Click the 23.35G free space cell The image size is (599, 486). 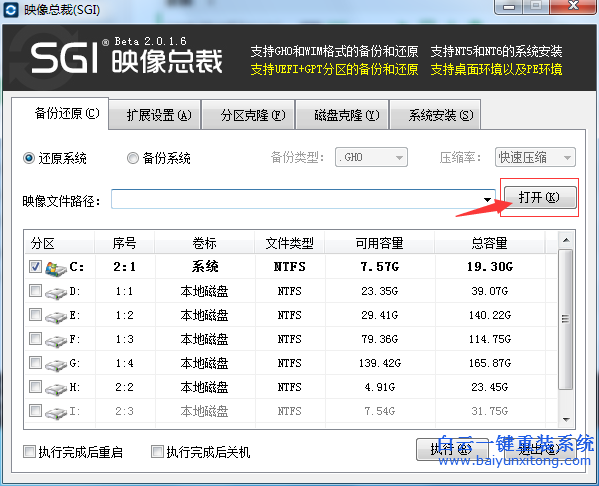point(380,291)
